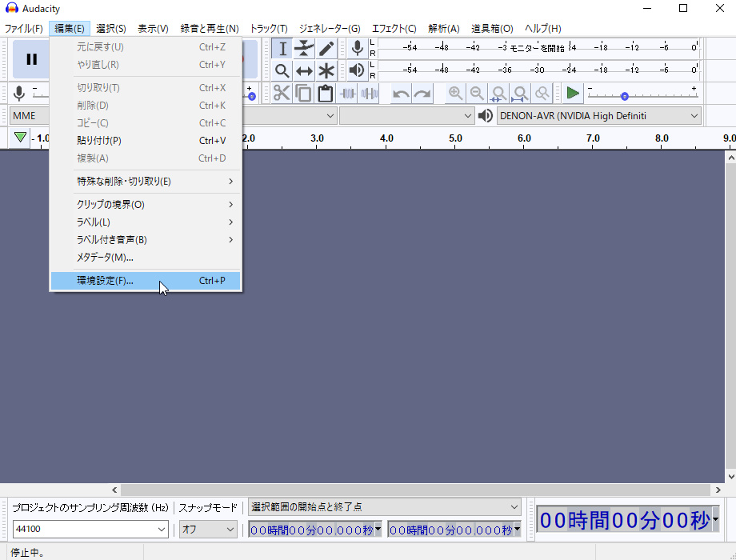Image resolution: width=736 pixels, height=560 pixels.
Task: Select the Selection (I-beam) tool
Action: (x=282, y=49)
